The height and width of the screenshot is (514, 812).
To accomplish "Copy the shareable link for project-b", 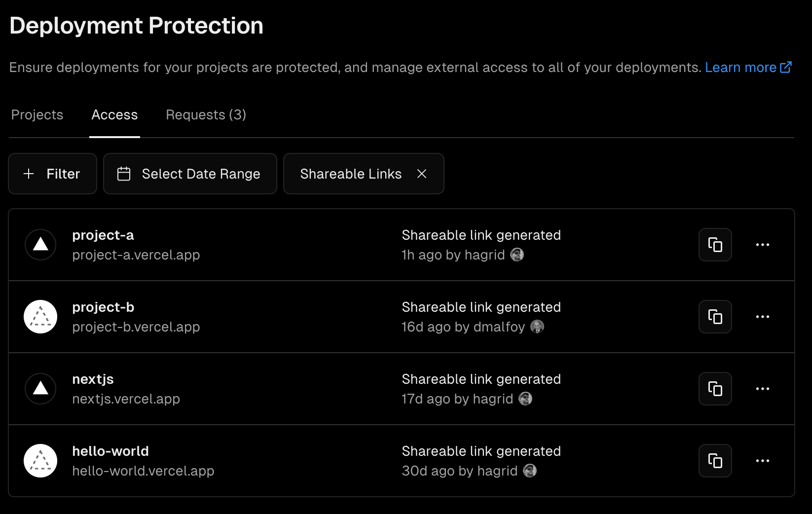I will [715, 317].
